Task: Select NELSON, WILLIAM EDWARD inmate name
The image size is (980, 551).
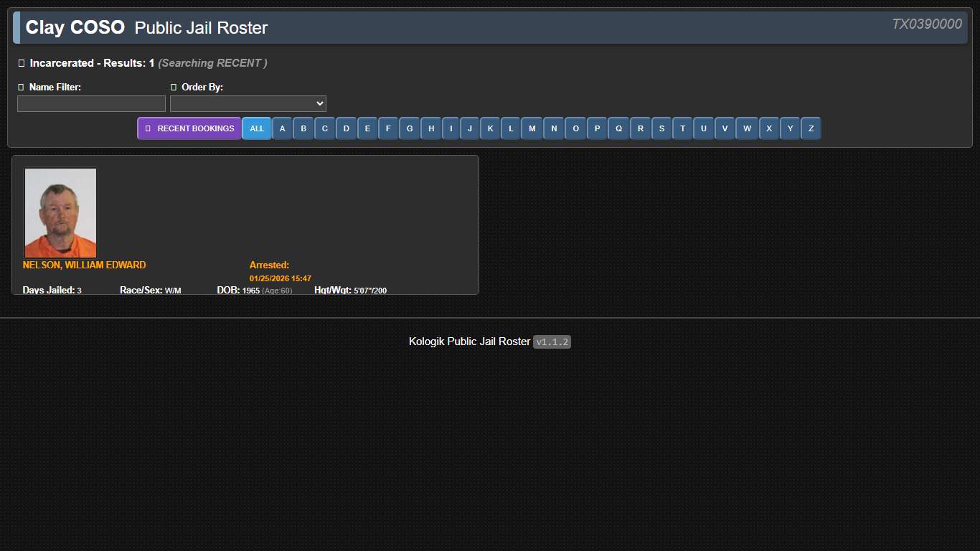Action: (x=84, y=265)
